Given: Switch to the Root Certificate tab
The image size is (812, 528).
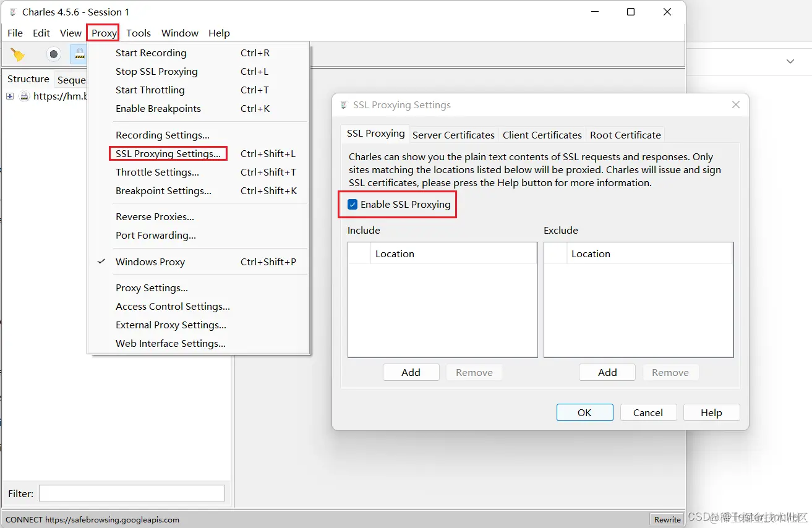Looking at the screenshot, I should click(x=625, y=135).
